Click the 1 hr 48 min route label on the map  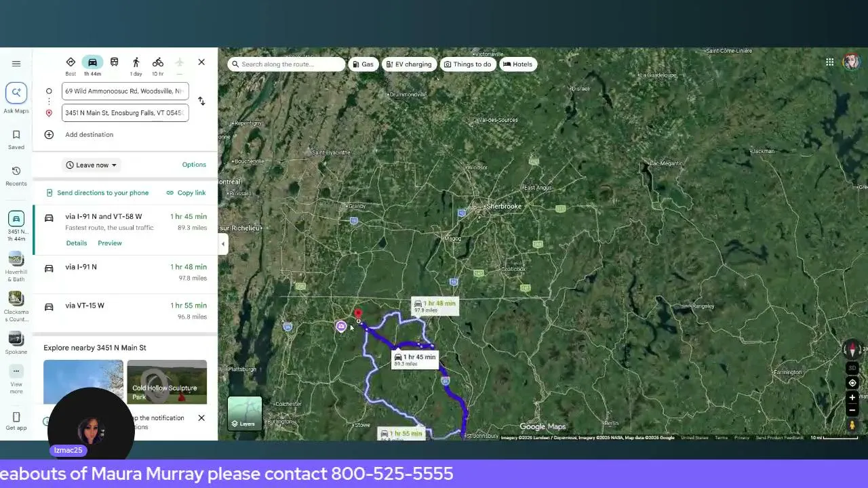point(435,306)
